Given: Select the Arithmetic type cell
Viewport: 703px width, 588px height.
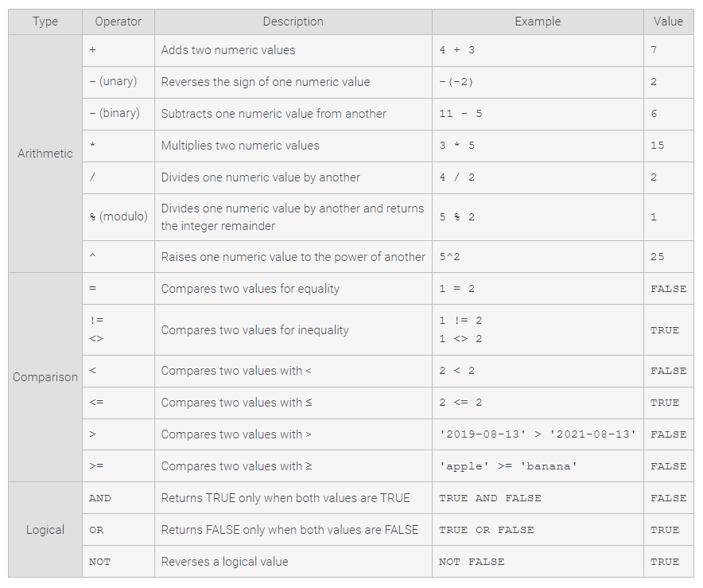Looking at the screenshot, I should (x=45, y=154).
